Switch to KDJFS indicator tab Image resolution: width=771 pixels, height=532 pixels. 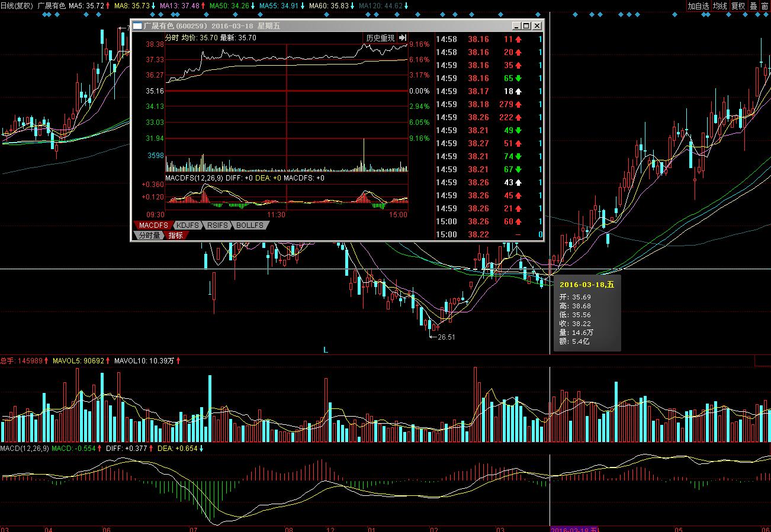tap(188, 225)
